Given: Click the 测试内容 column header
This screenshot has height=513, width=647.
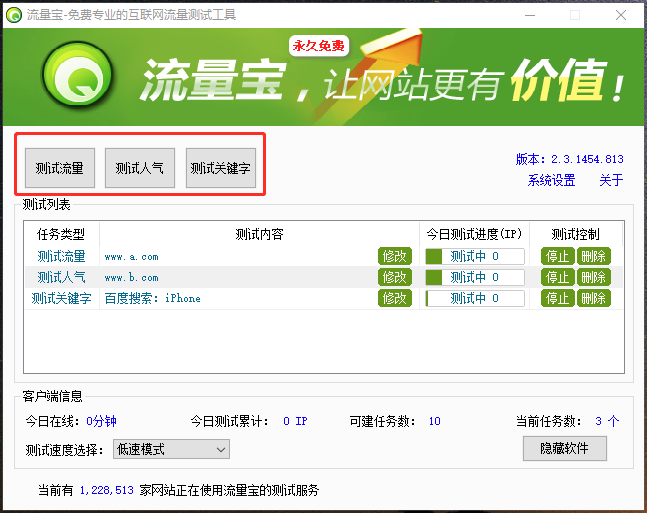Looking at the screenshot, I should 259,234.
